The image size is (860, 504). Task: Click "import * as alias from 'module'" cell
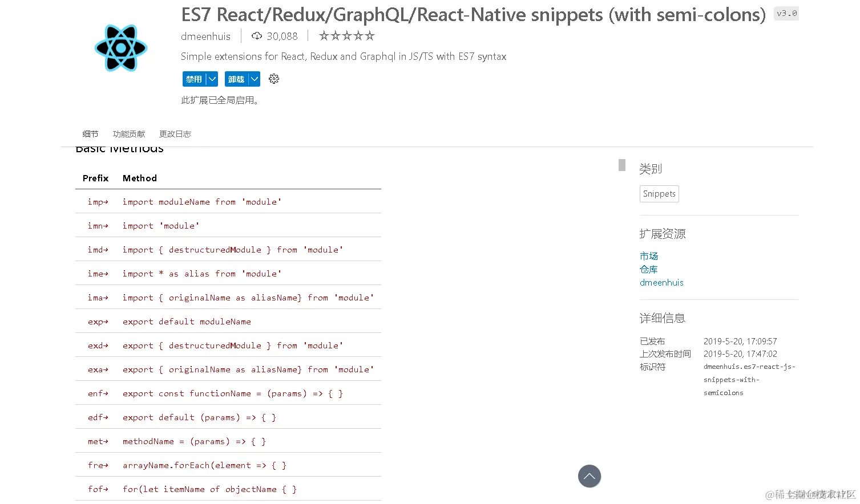coord(202,274)
